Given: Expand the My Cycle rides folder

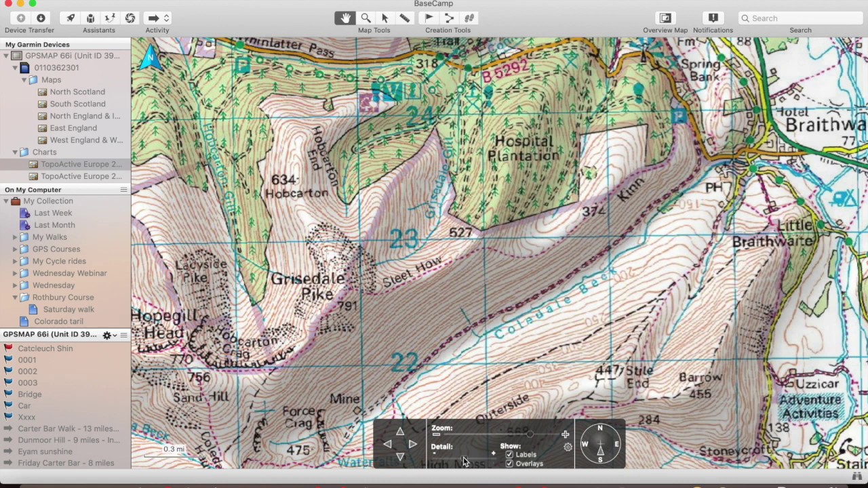Looking at the screenshot, I should coord(15,262).
